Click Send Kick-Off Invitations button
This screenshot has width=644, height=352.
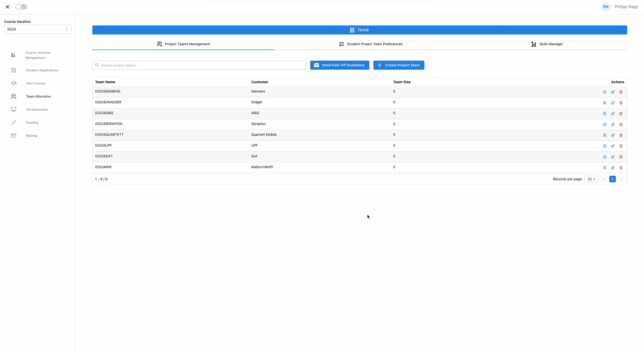pos(339,65)
